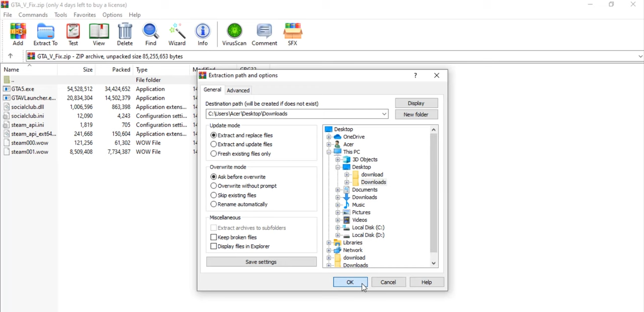This screenshot has height=312, width=644.
Task: Select the Local Disk (D:) drive icon
Action: pyautogui.click(x=347, y=235)
